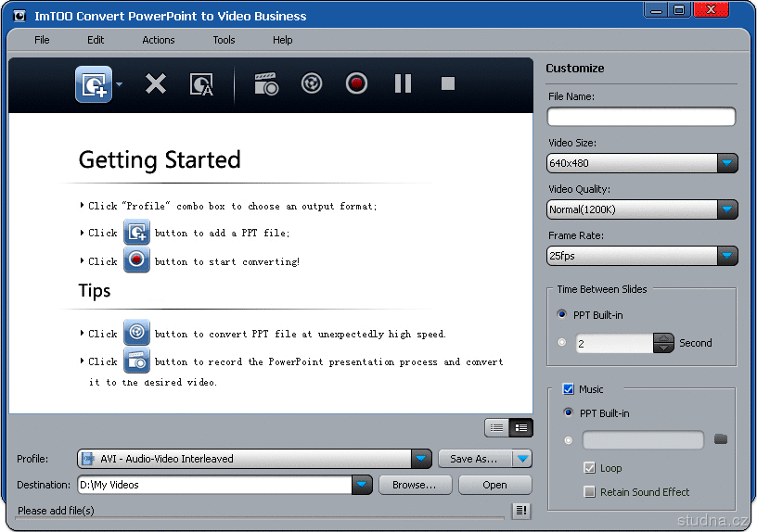Maximize the ImTOO window
The height and width of the screenshot is (532, 757).
click(x=679, y=10)
